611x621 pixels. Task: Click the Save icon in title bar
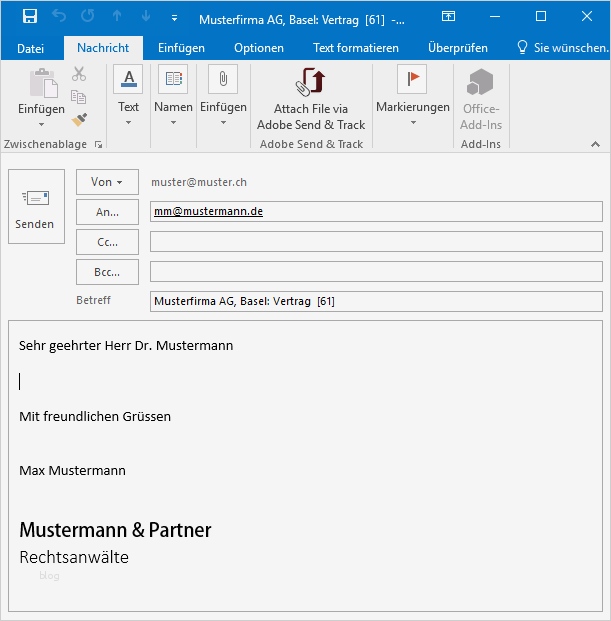pyautogui.click(x=29, y=17)
